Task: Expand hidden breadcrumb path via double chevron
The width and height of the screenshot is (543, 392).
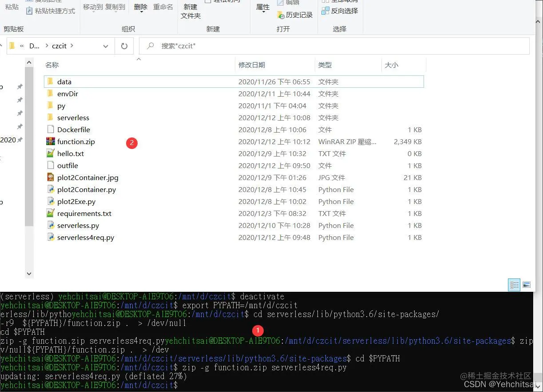Action: [x=22, y=46]
